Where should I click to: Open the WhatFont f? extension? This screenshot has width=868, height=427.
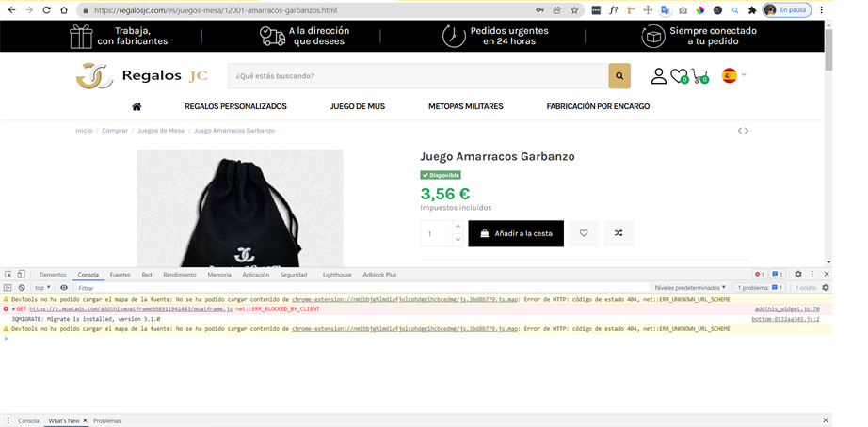614,10
